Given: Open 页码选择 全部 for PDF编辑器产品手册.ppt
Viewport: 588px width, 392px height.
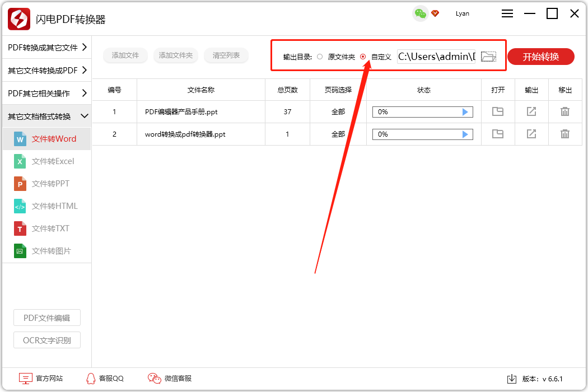Looking at the screenshot, I should click(x=338, y=112).
